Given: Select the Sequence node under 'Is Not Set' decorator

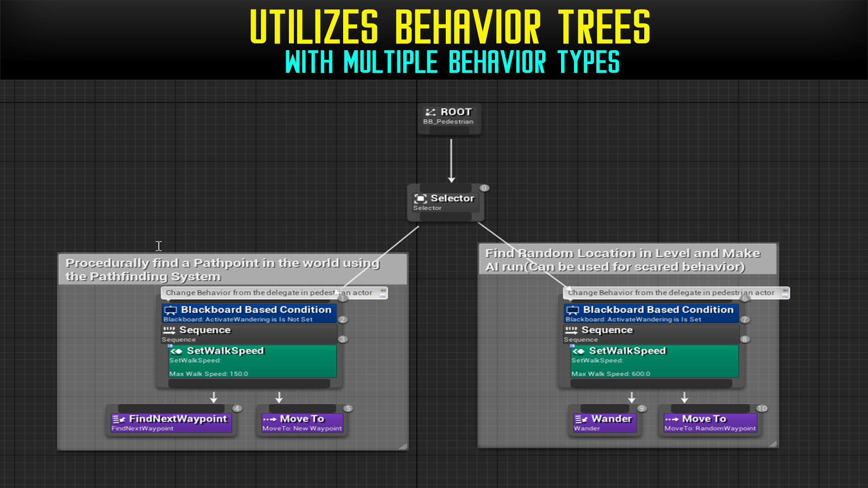Looking at the screenshot, I should click(249, 334).
